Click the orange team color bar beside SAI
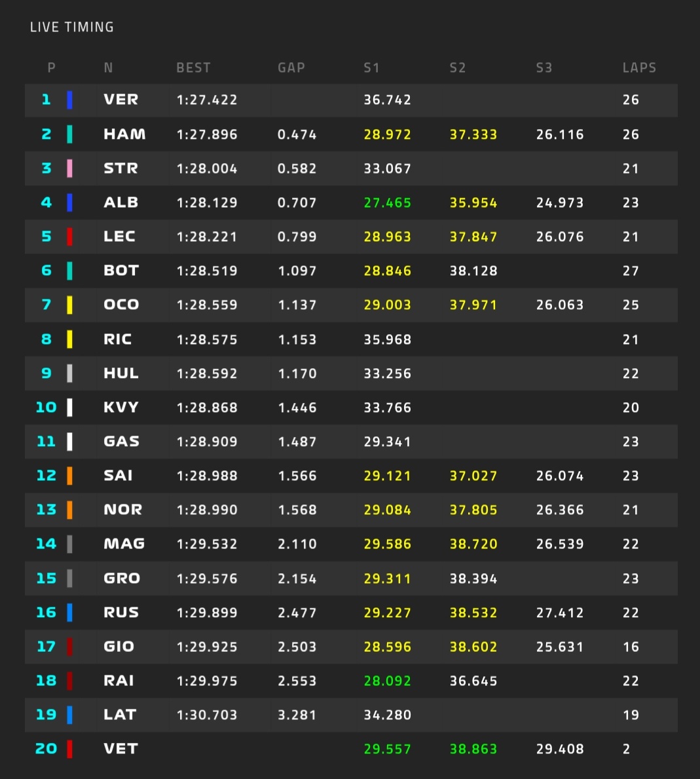The height and width of the screenshot is (779, 700). (x=69, y=476)
